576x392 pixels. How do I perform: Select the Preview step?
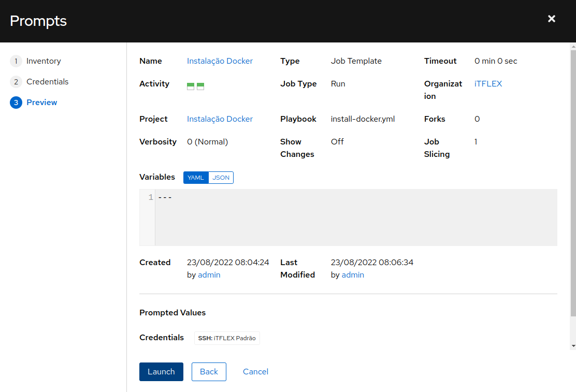pos(34,102)
